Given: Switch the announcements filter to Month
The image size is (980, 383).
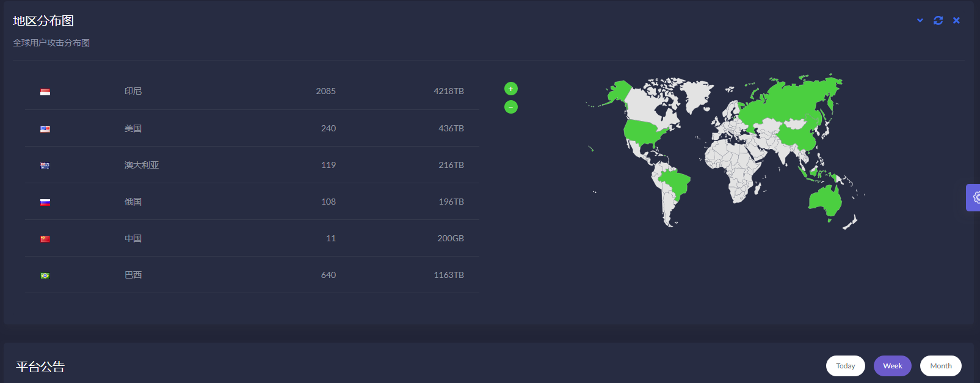Looking at the screenshot, I should pos(940,366).
